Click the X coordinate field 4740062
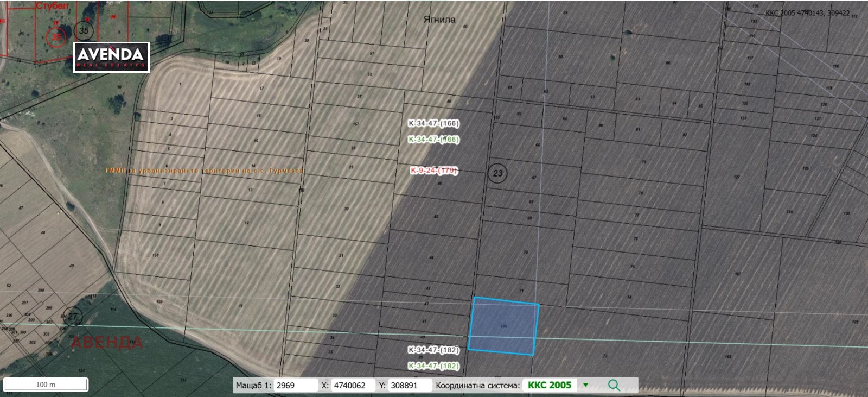Image resolution: width=868 pixels, height=397 pixels. (353, 385)
